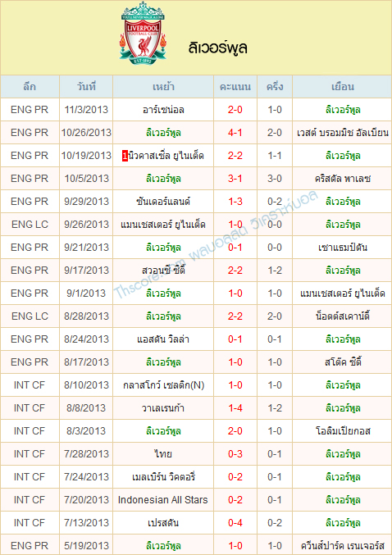Click the 1-4 score
The image size is (392, 555).
pos(235,408)
